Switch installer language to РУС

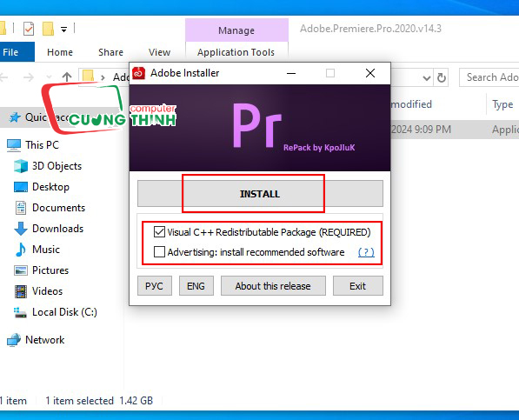pos(155,285)
